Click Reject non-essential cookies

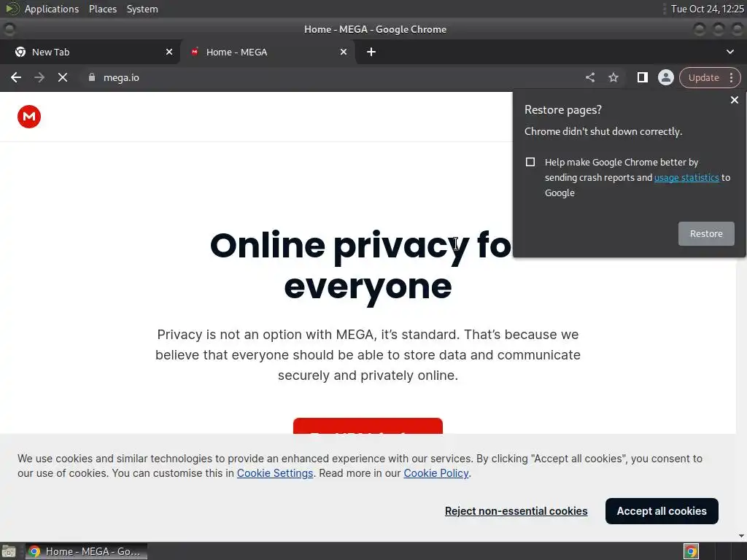(516, 511)
